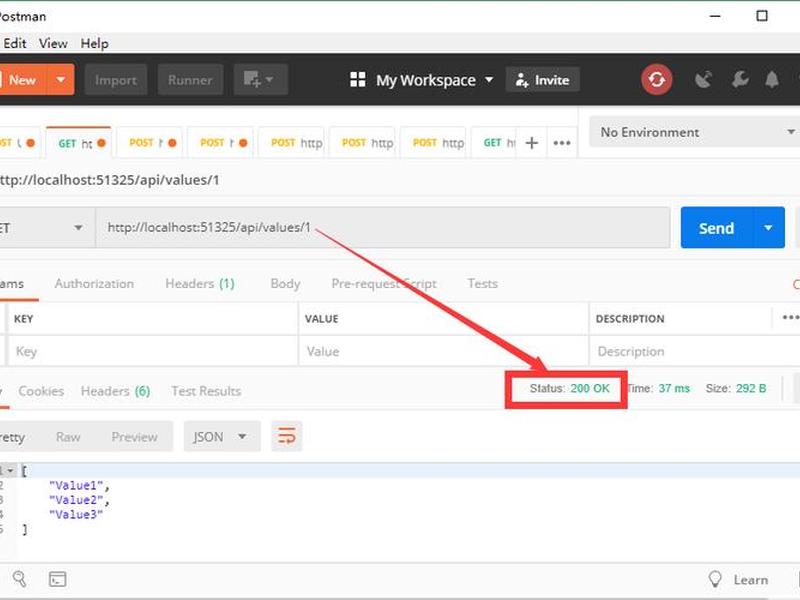Open the View menu
The width and height of the screenshot is (800, 600).
(53, 43)
